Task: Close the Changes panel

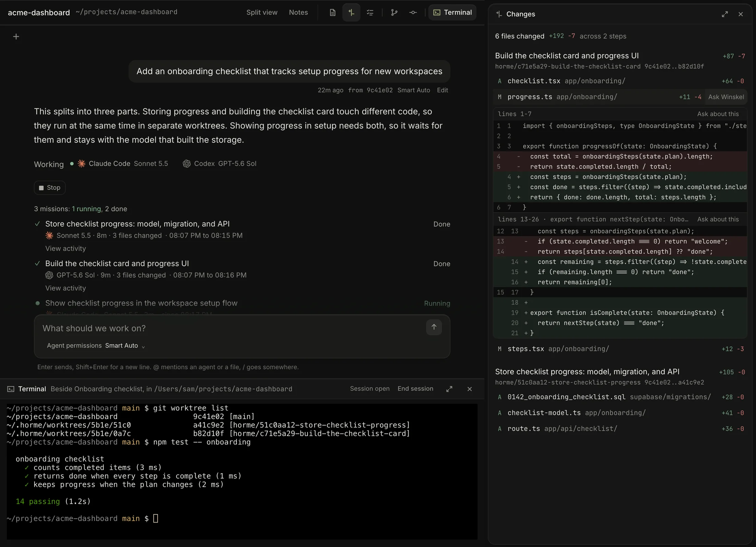Action: tap(741, 14)
